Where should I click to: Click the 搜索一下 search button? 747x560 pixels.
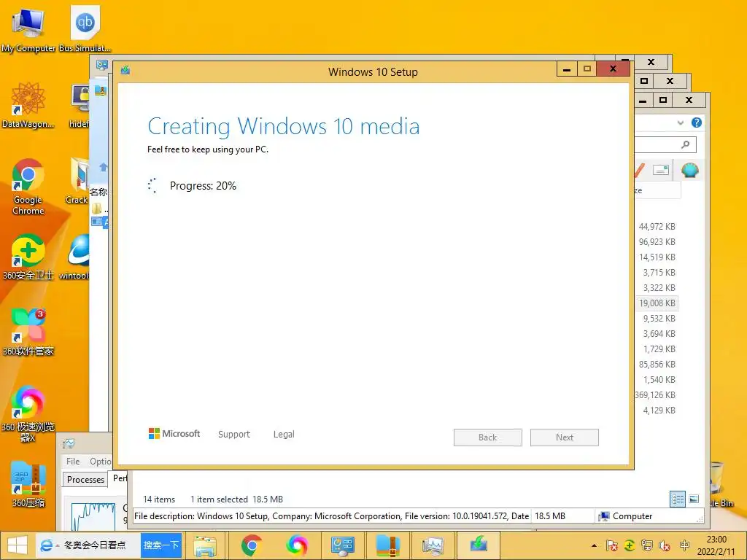click(x=161, y=545)
